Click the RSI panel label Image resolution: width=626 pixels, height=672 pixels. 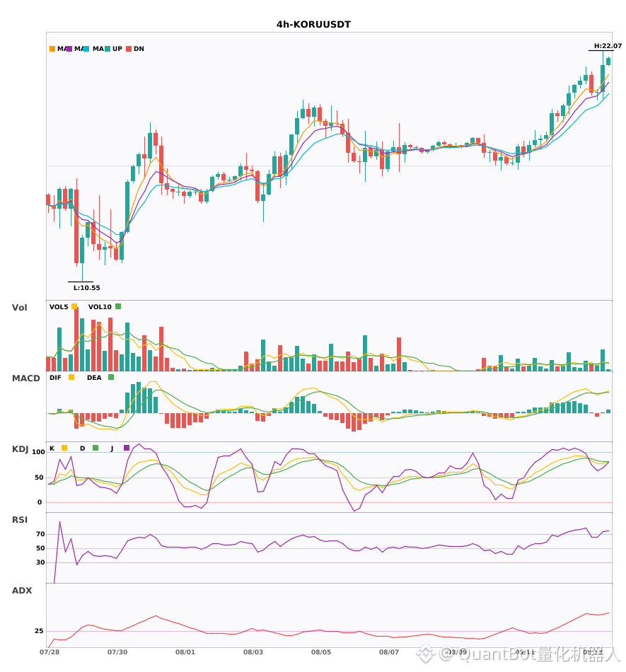pos(19,520)
